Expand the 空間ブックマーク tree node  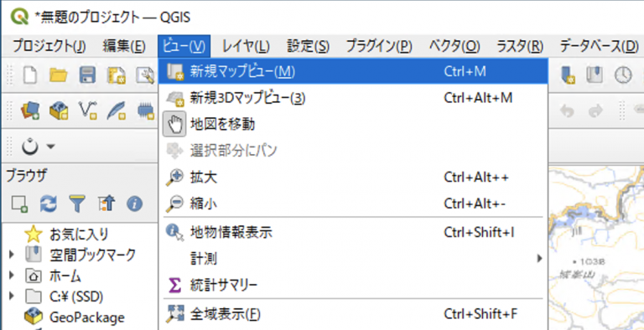pyautogui.click(x=12, y=255)
